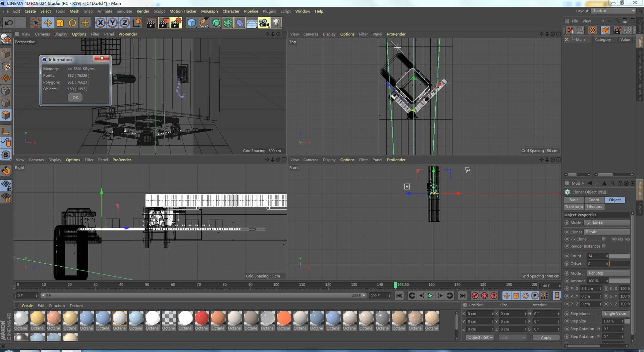
Task: Select Polygons mode in left sidebar
Action: tap(6, 115)
